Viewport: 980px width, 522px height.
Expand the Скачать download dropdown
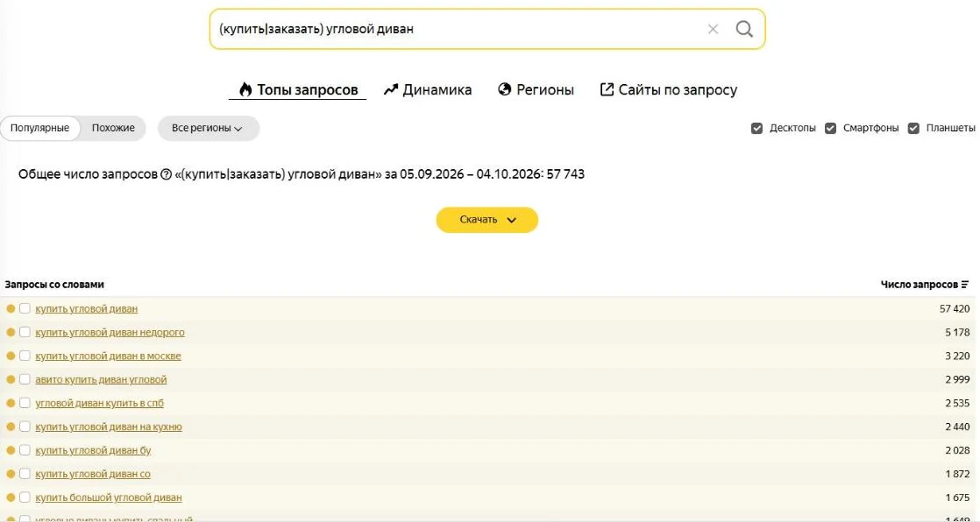click(486, 220)
